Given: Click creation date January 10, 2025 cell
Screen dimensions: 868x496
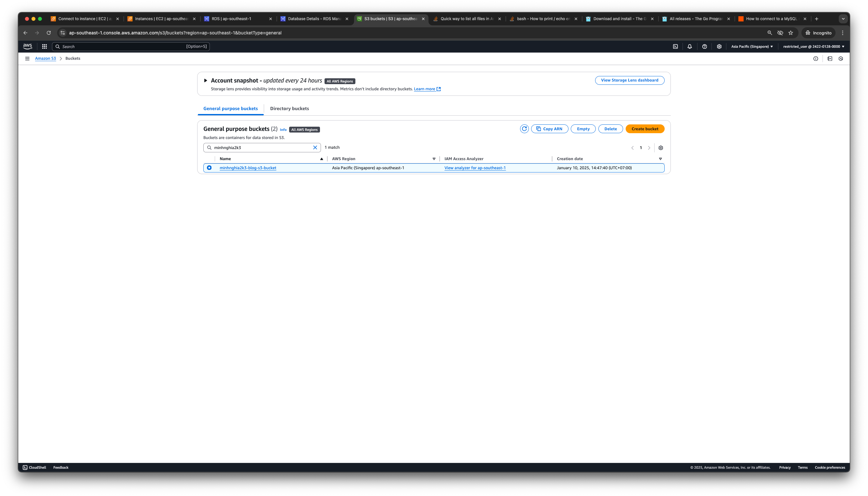Looking at the screenshot, I should [594, 168].
